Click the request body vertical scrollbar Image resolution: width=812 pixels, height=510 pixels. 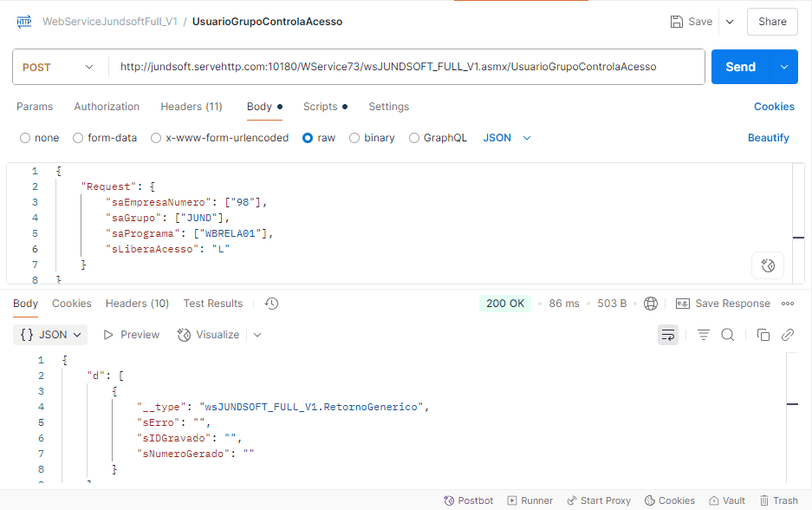[798, 222]
